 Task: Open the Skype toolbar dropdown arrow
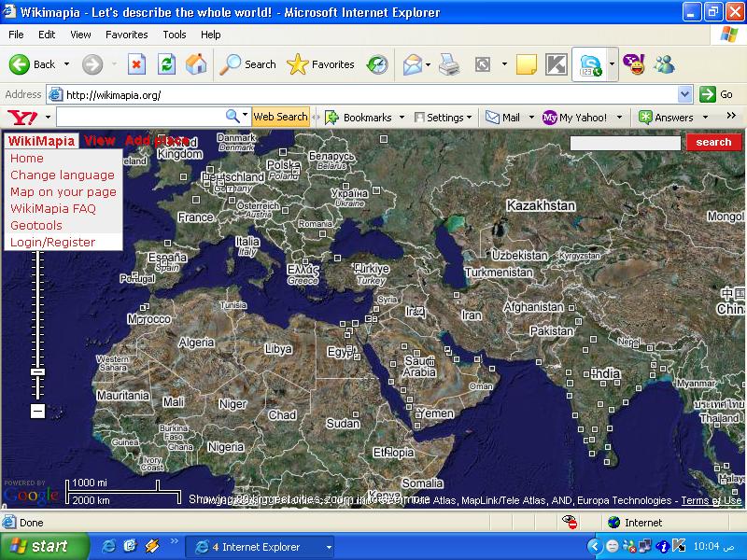click(x=612, y=64)
